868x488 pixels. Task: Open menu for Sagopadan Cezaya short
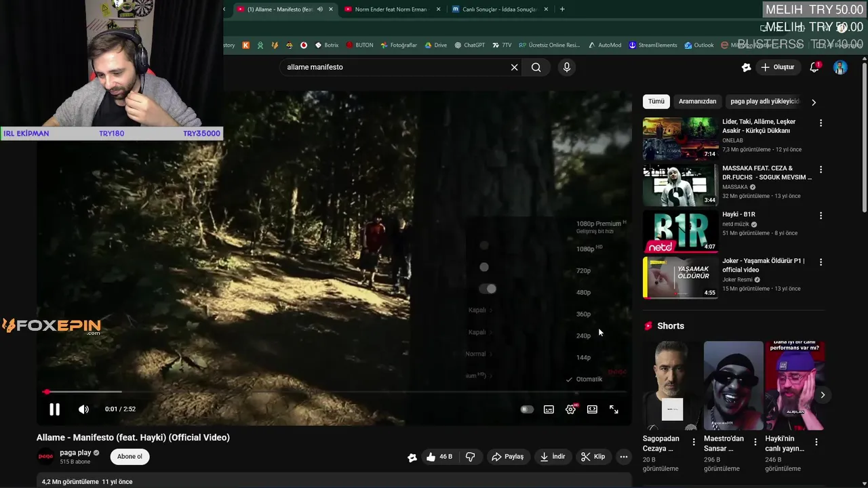tap(694, 442)
